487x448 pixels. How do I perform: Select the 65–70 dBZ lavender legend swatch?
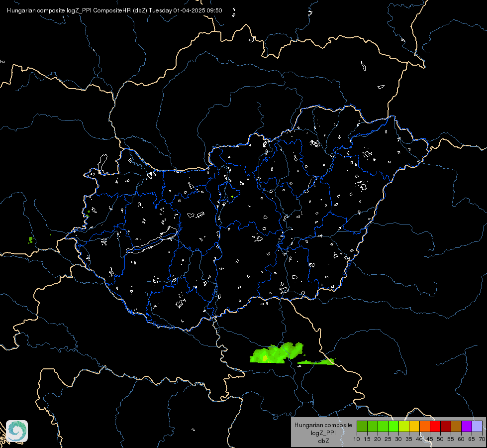coord(477,426)
